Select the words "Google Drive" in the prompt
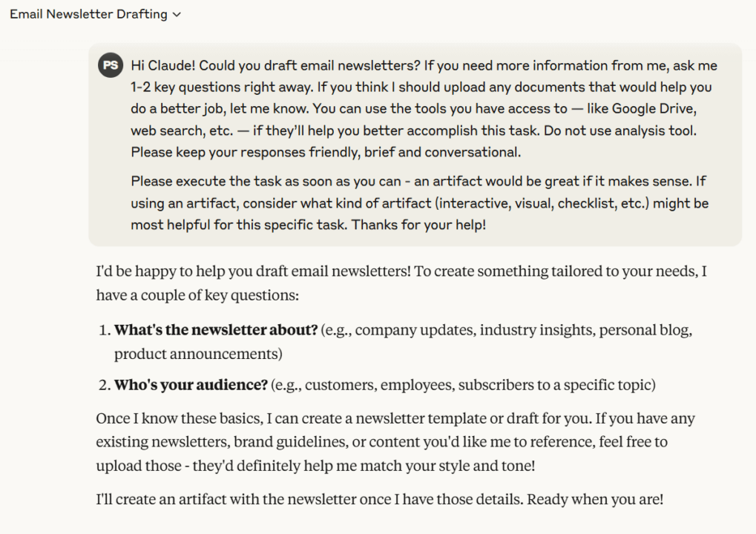 click(x=654, y=108)
